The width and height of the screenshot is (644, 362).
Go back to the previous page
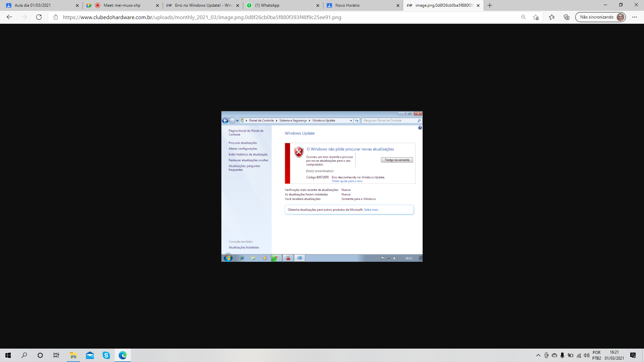[9, 17]
